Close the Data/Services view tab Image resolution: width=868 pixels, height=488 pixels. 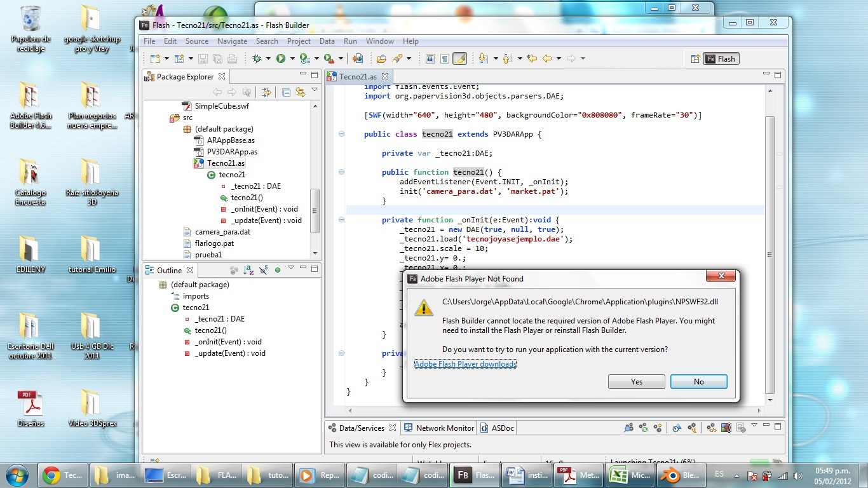(x=393, y=428)
